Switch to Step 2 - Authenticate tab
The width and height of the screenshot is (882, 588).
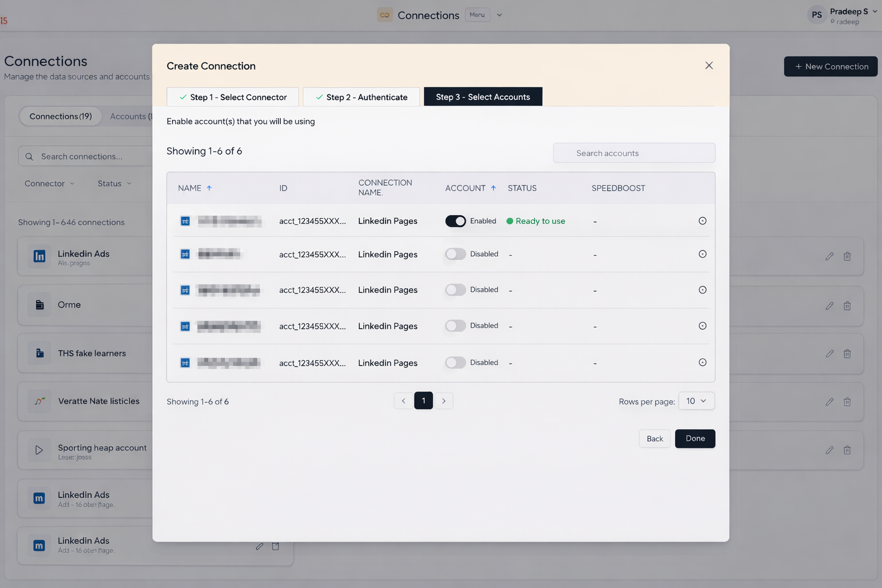(361, 97)
